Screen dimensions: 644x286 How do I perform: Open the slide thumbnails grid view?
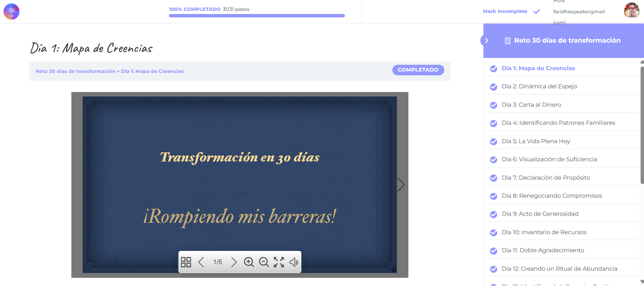point(186,262)
